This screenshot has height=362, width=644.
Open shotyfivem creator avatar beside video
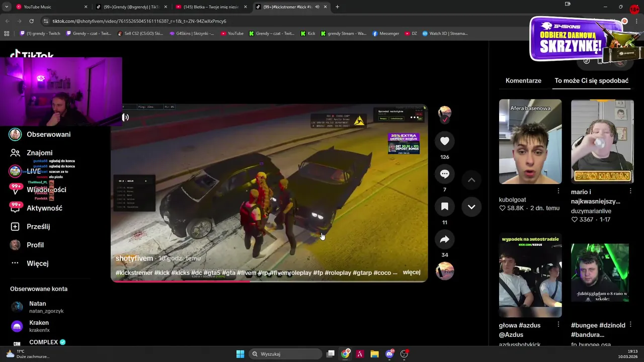[445, 113]
